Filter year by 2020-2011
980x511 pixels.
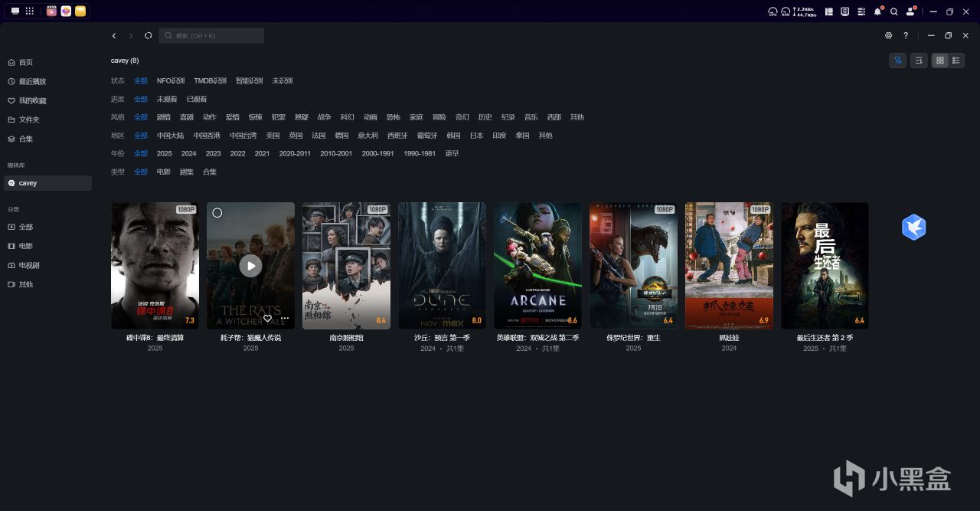(295, 153)
